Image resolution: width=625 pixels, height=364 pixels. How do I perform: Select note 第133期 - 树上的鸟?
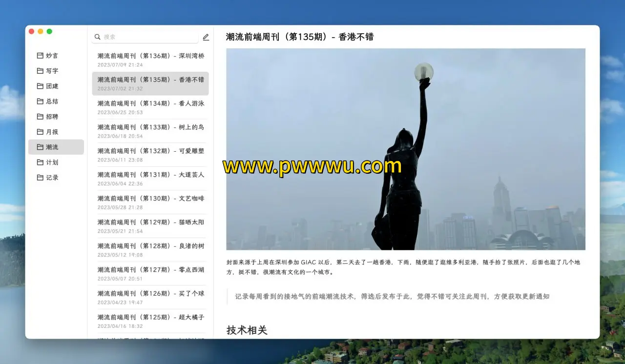[x=150, y=131]
